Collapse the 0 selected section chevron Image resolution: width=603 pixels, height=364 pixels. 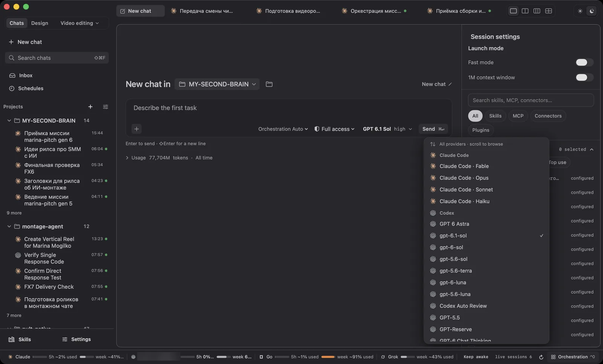pyautogui.click(x=592, y=149)
